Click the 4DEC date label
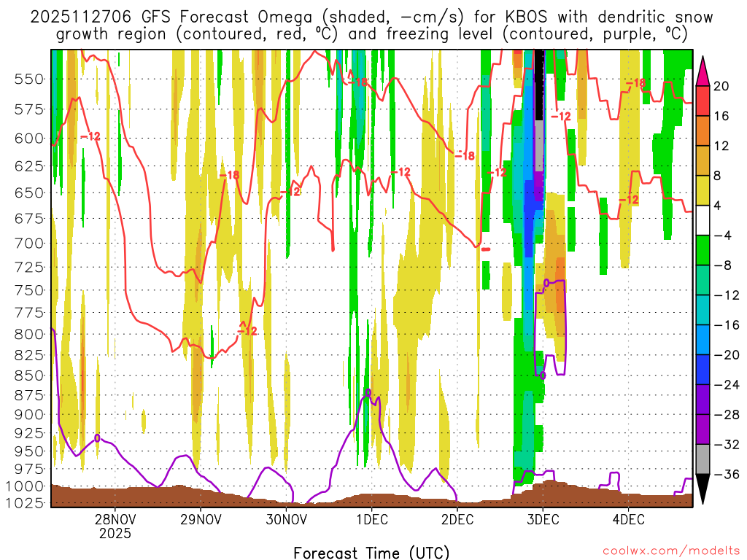Viewport: 747px width, 560px height. (x=628, y=519)
